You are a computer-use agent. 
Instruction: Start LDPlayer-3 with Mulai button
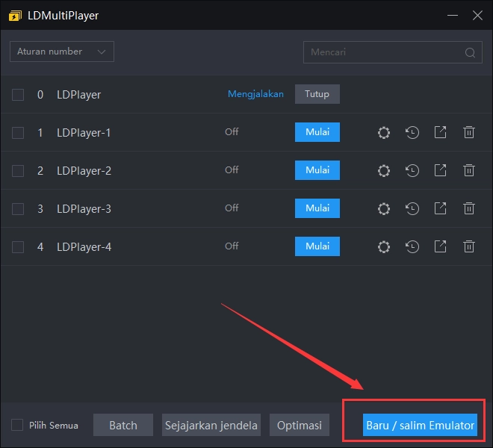(x=317, y=208)
